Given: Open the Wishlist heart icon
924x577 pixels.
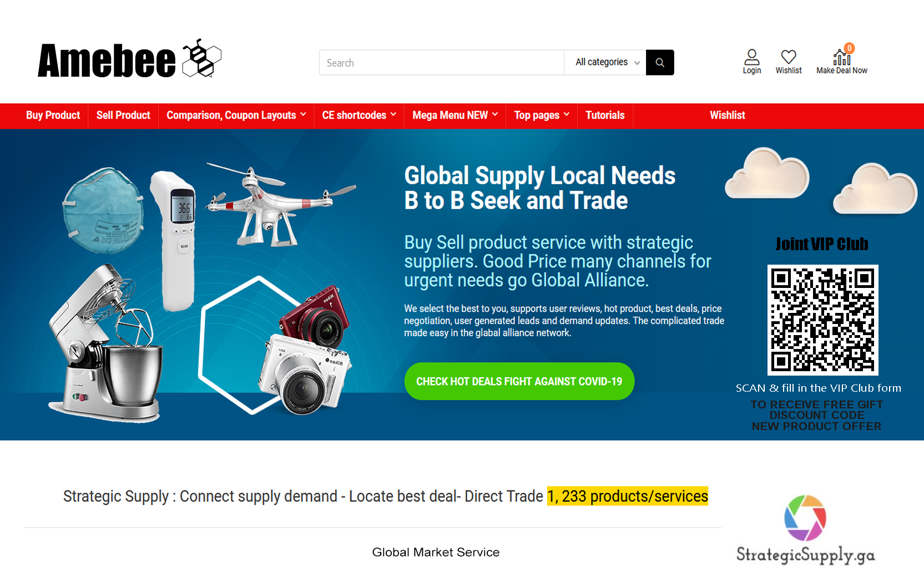Looking at the screenshot, I should (789, 57).
